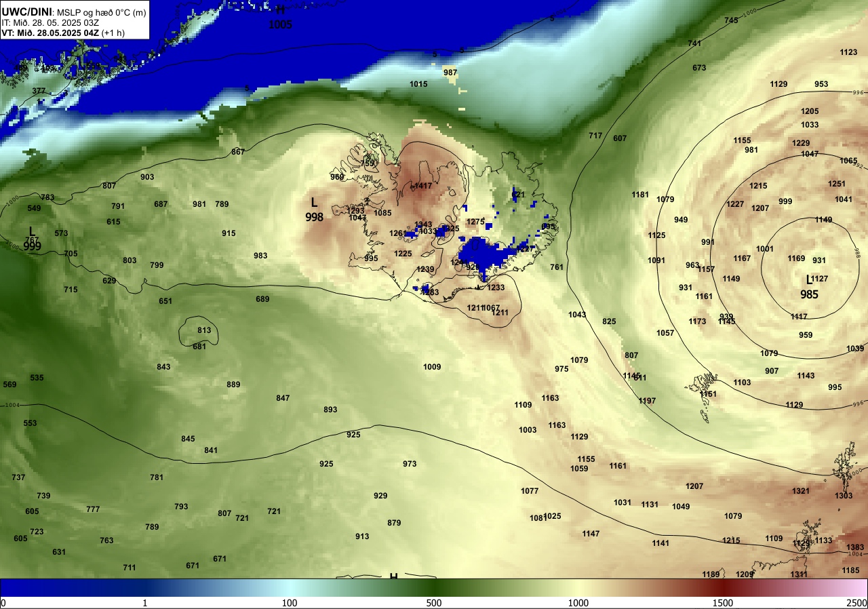Click the height value 1383
This screenshot has height=609, width=868.
(x=856, y=547)
